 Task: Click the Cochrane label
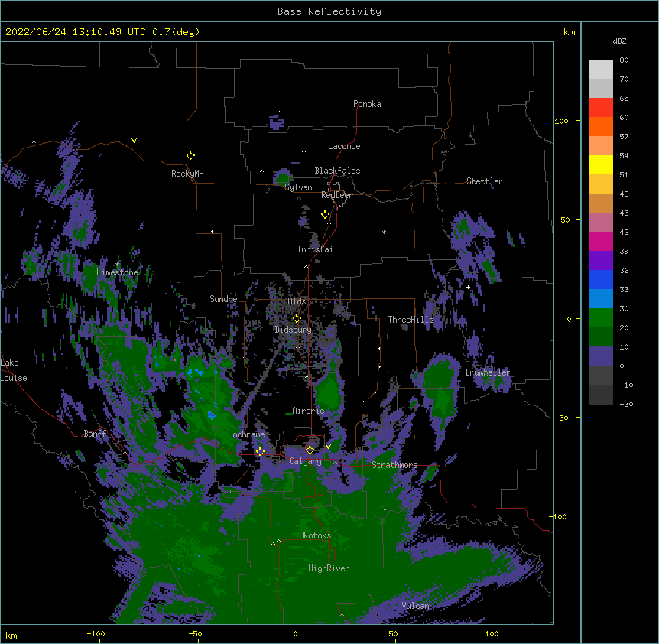point(246,434)
